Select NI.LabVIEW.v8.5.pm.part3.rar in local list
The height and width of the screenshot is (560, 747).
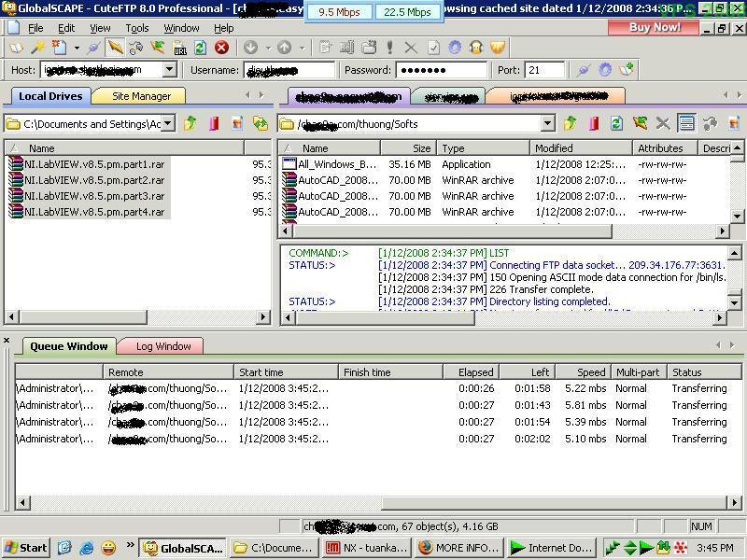pyautogui.click(x=89, y=196)
